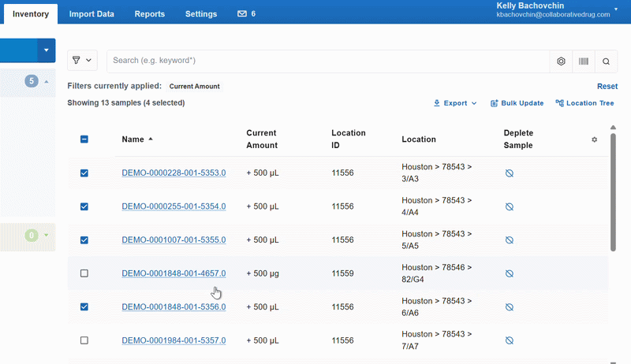Deplete sample DEMO-0000255-001-5354.0
This screenshot has height=364, width=631.
[509, 206]
